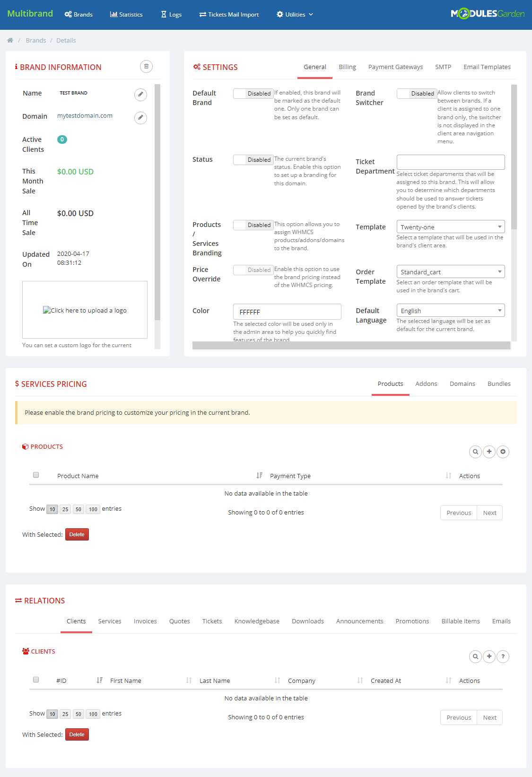Expand the Order Template dropdown
This screenshot has height=777, width=532.
[450, 272]
